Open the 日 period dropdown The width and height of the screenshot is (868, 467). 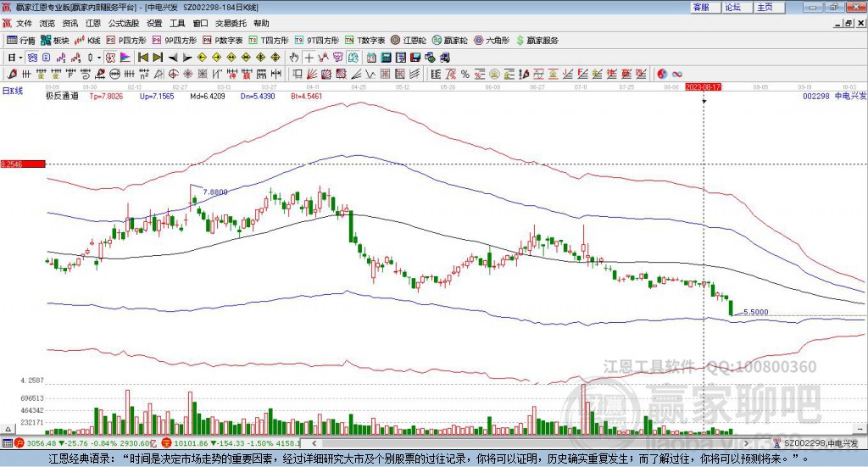14,58
